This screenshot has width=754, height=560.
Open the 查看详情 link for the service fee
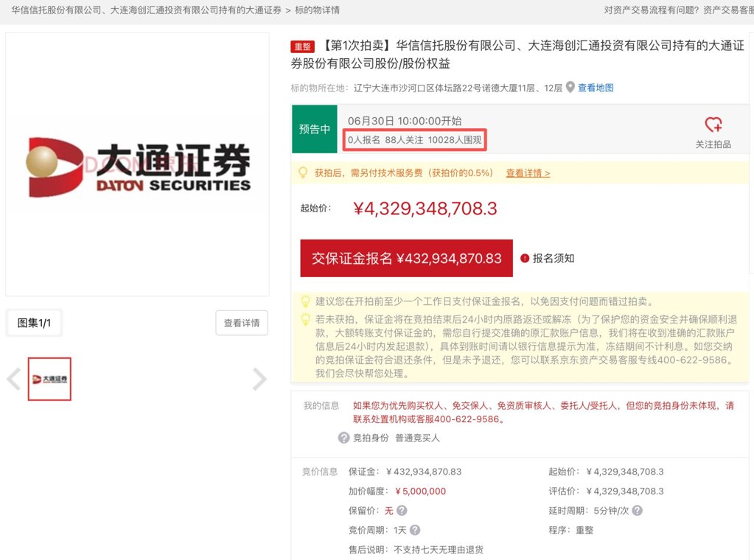point(528,173)
